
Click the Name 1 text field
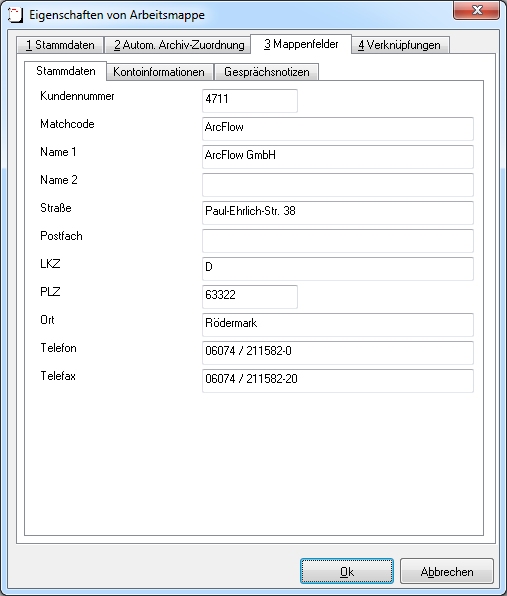point(337,157)
